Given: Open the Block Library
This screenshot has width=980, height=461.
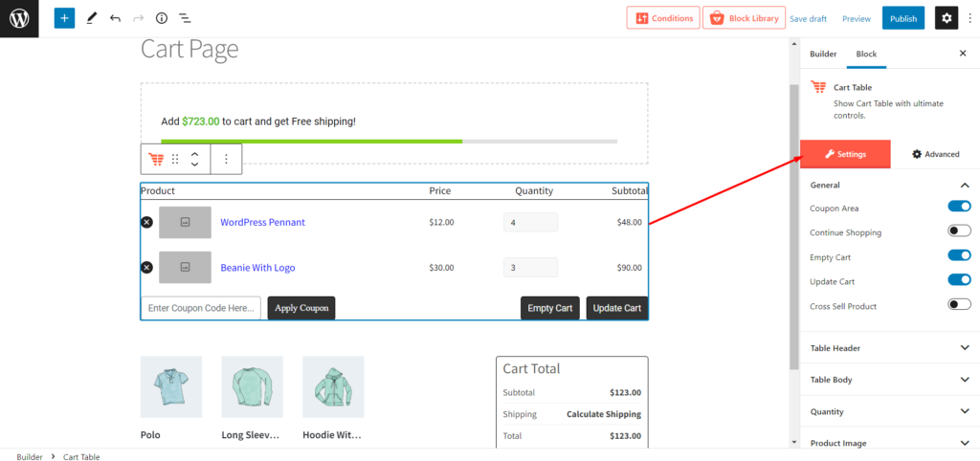Looking at the screenshot, I should pyautogui.click(x=744, y=18).
